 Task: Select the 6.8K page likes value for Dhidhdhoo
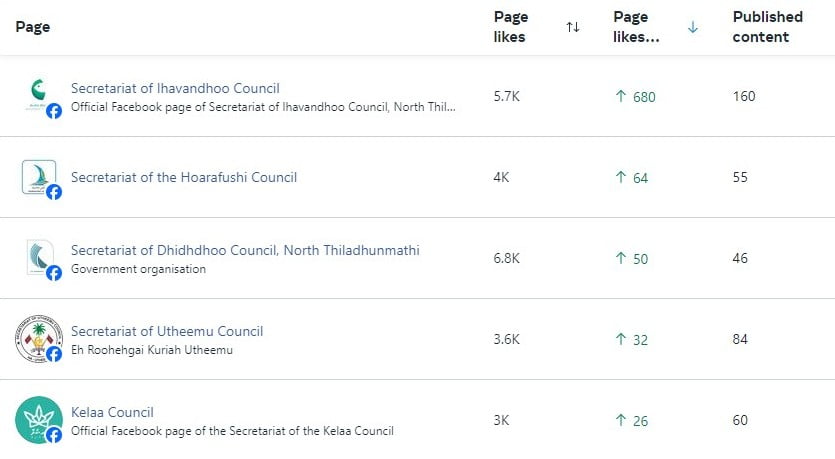pyautogui.click(x=506, y=258)
